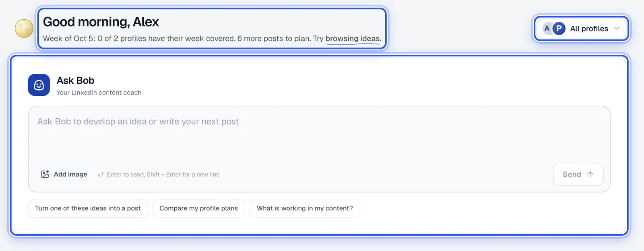
Task: Click the "Ask Bob" title text
Action: (76, 80)
